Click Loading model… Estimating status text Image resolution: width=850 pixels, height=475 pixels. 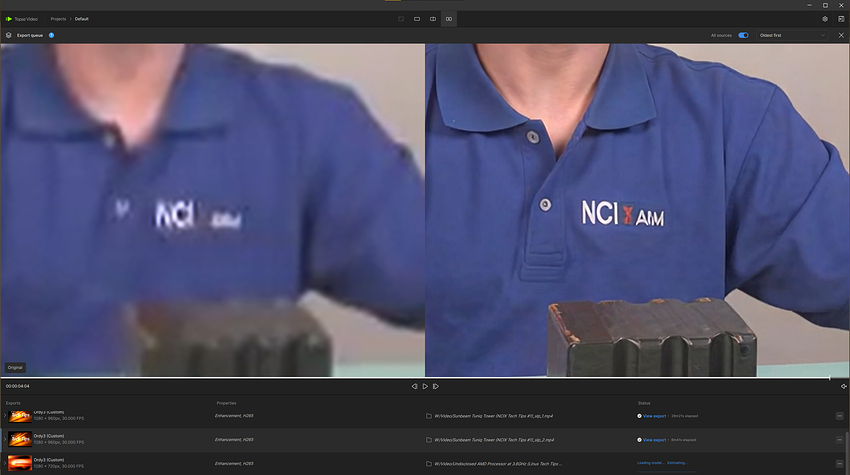click(662, 463)
